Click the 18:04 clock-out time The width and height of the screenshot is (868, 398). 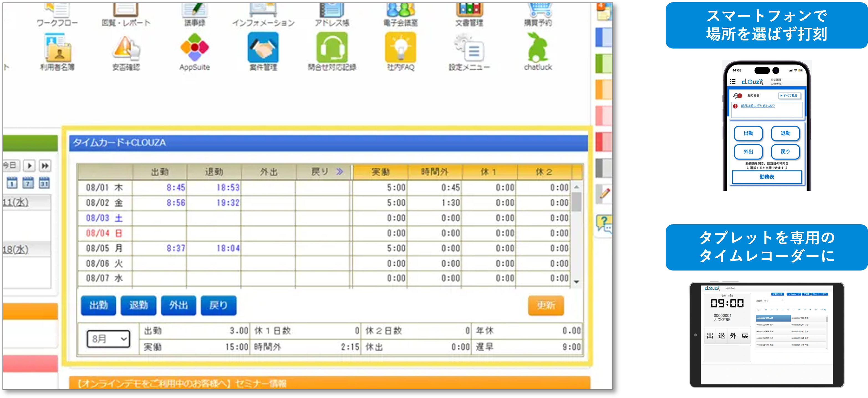(x=228, y=248)
